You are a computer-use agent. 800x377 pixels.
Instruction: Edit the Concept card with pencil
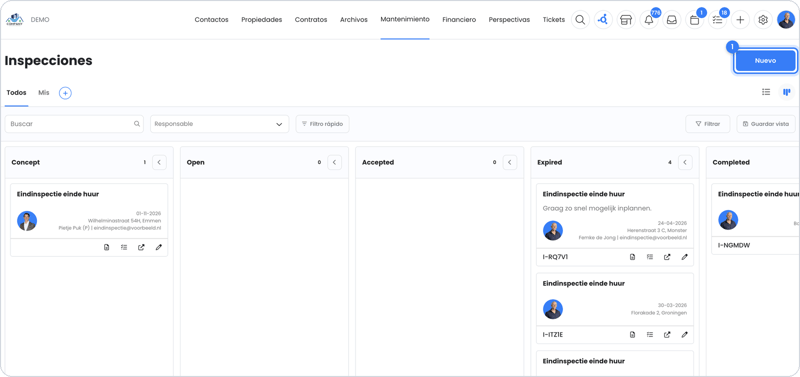(159, 247)
